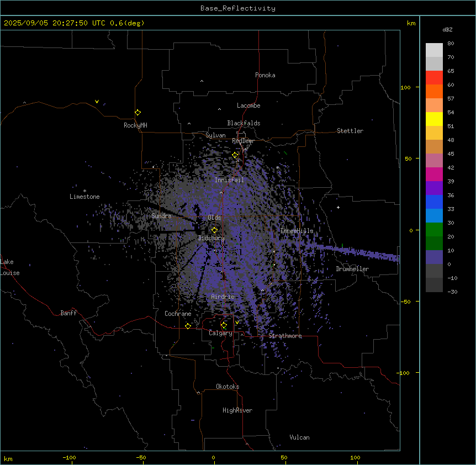Click the 80 value on dBZ scale
The image size is (476, 465).
(451, 44)
